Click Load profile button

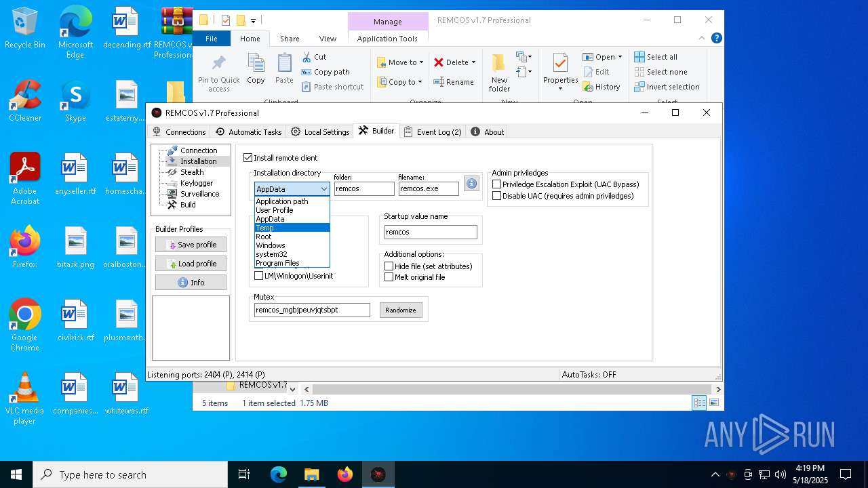tap(191, 264)
